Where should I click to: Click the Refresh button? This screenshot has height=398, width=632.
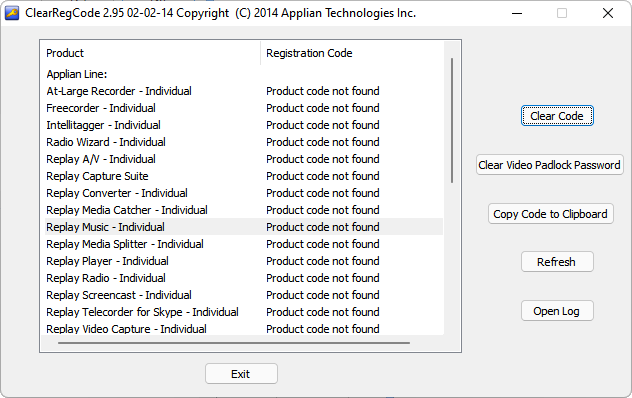557,262
